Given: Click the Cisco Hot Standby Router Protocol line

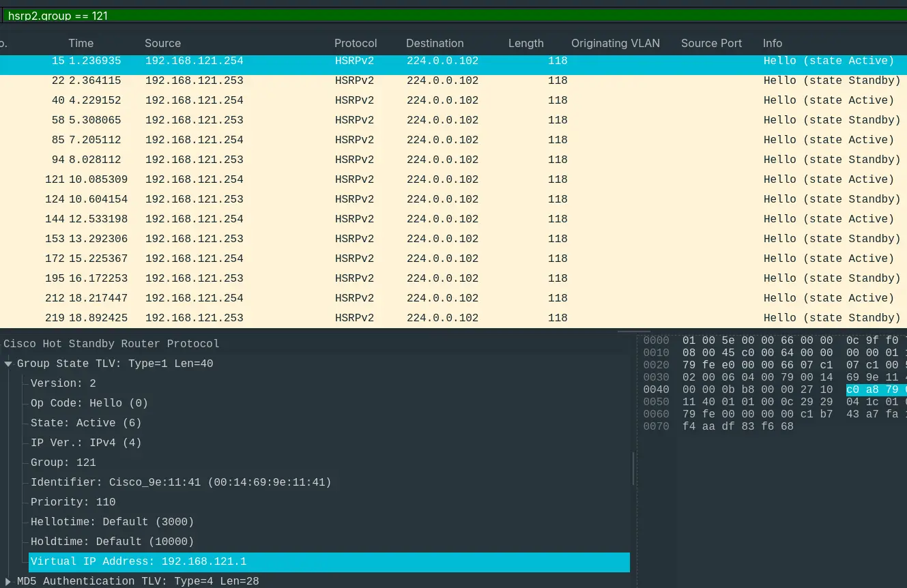Looking at the screenshot, I should coord(111,344).
